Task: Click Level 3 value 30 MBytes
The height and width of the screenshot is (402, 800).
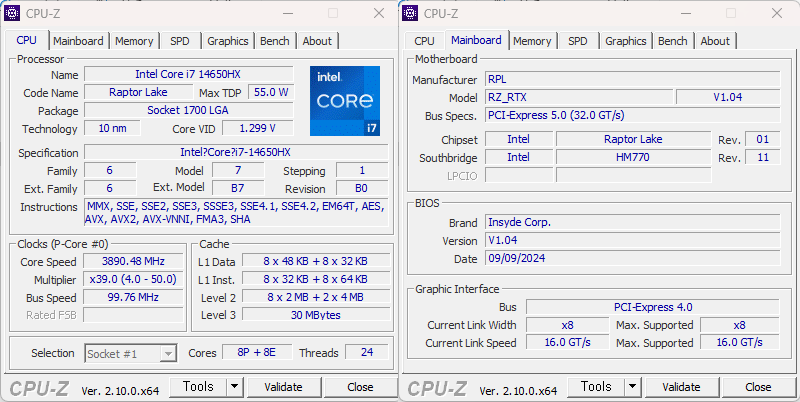Action: coord(316,315)
